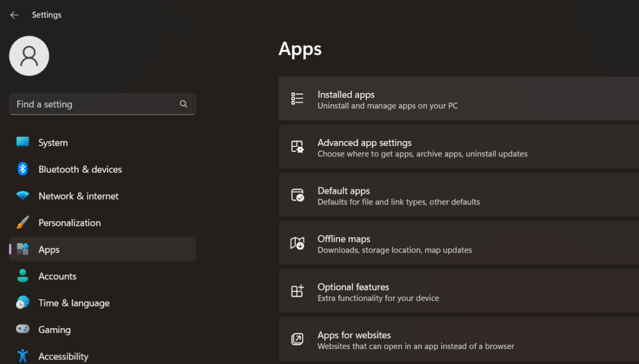
Task: Open Time & language settings
Action: 74,303
